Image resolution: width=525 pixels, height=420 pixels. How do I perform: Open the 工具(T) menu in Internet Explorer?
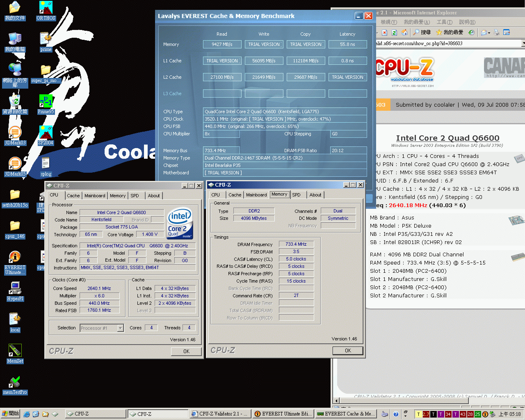click(445, 22)
